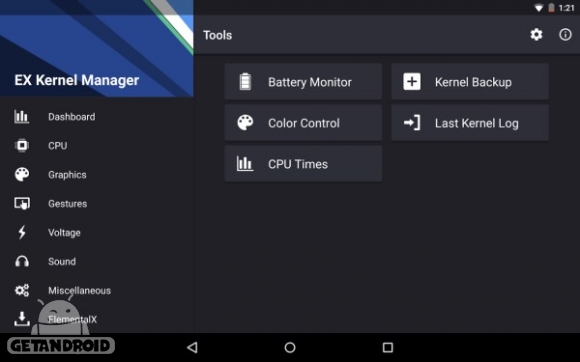
Task: Open the Color Control tool
Action: click(x=303, y=123)
